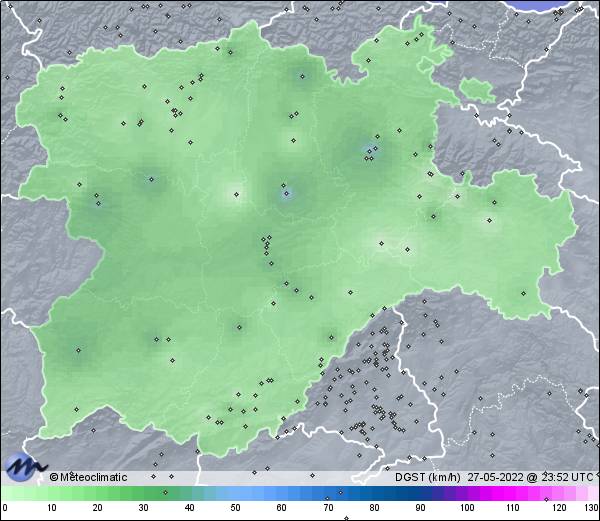Viewport: 600px width, 521px height.
Task: Click the 20 label on the scale
Action: 98,508
